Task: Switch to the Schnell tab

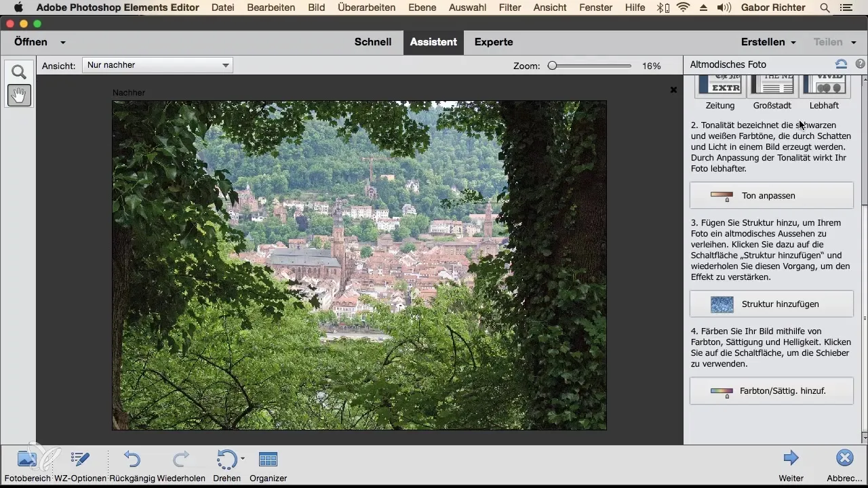Action: (x=373, y=42)
